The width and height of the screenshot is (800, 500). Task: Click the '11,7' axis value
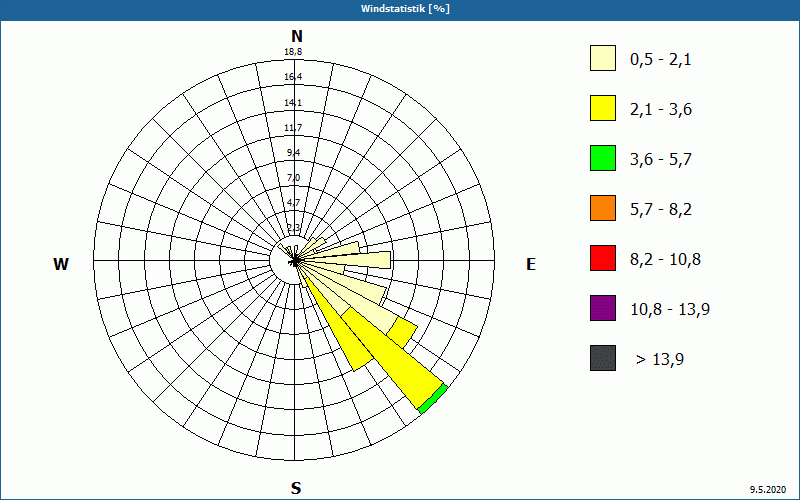(x=293, y=128)
